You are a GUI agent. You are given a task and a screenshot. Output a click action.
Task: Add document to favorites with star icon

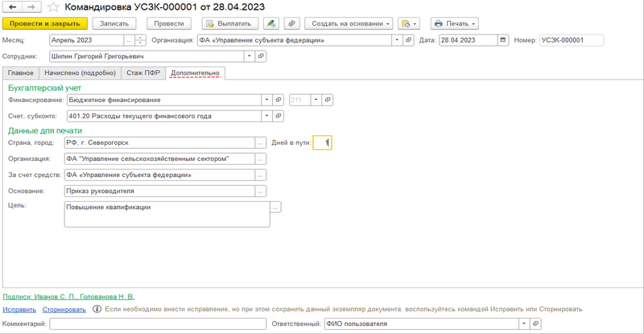(x=53, y=6)
